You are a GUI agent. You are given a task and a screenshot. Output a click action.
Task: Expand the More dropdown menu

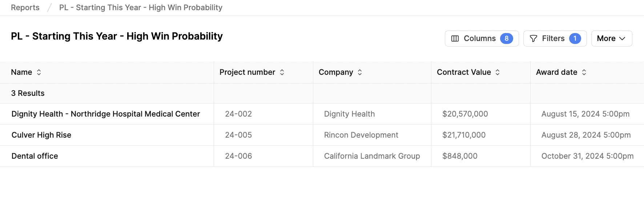pos(612,38)
